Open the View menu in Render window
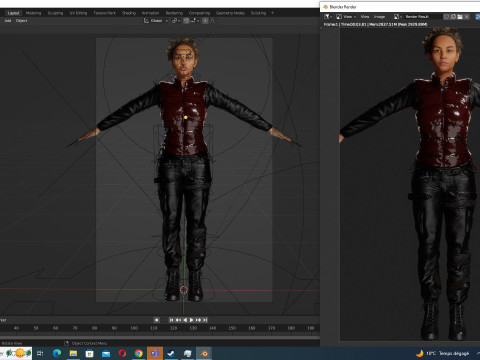 (365, 17)
